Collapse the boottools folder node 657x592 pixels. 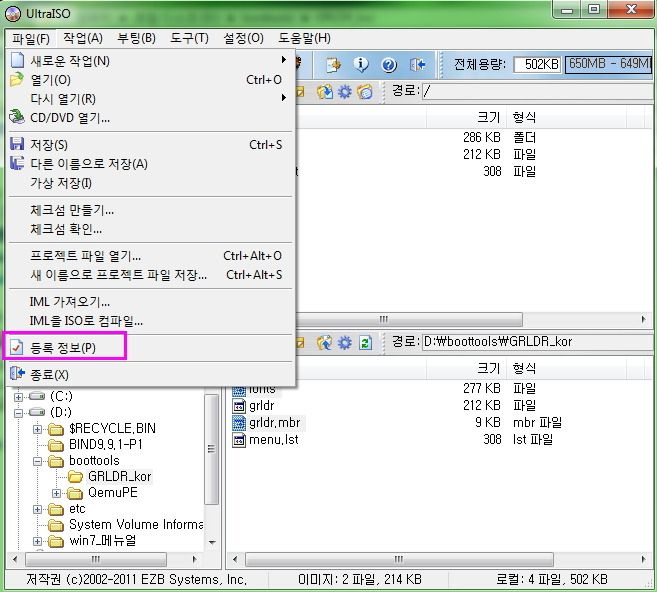37,461
